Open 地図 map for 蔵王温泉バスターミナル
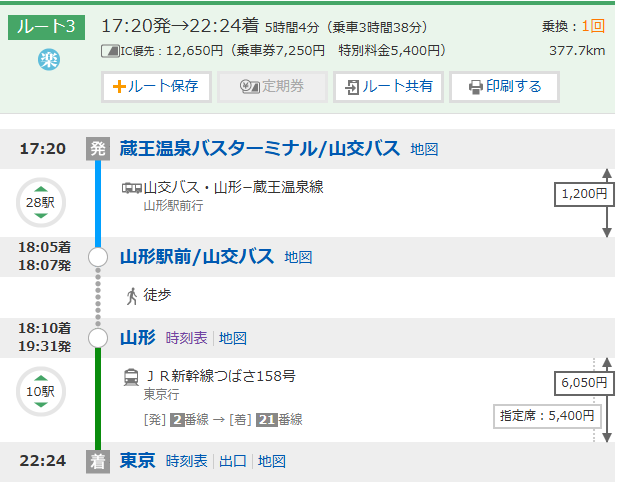The image size is (617, 486). [424, 149]
